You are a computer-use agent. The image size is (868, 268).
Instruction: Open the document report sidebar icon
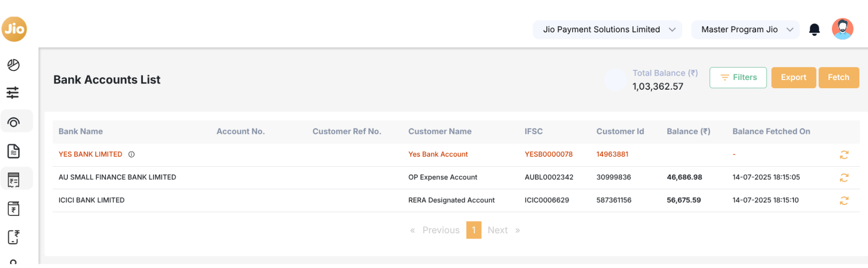pyautogui.click(x=13, y=151)
